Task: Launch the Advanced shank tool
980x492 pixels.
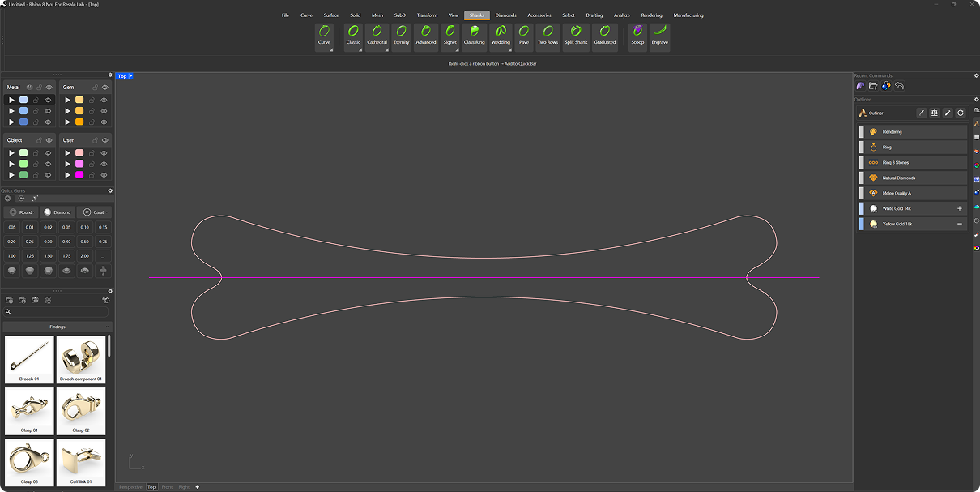Action: tap(426, 37)
